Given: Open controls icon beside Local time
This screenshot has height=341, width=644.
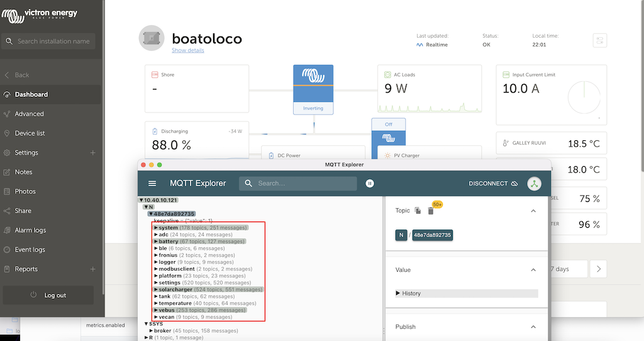Looking at the screenshot, I should pos(599,40).
